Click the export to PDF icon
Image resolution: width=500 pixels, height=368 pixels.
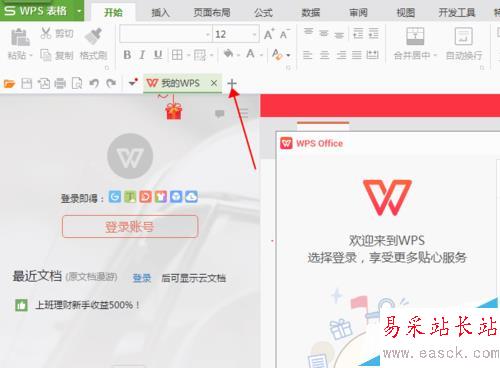(x=44, y=83)
